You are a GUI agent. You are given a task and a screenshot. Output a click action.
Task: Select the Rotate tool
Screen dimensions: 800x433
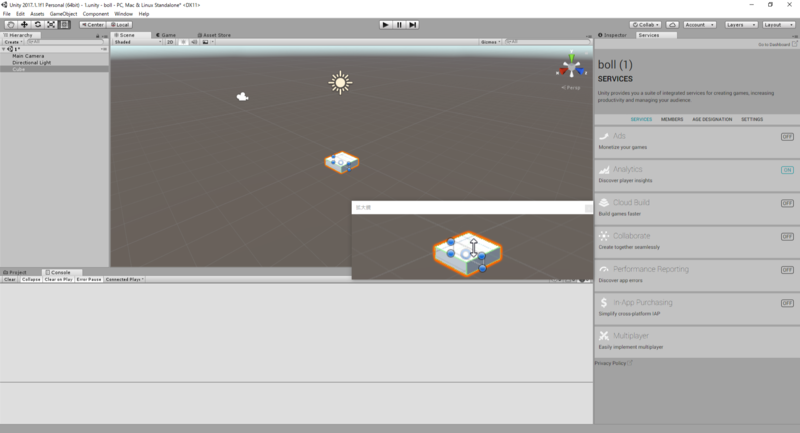(38, 24)
